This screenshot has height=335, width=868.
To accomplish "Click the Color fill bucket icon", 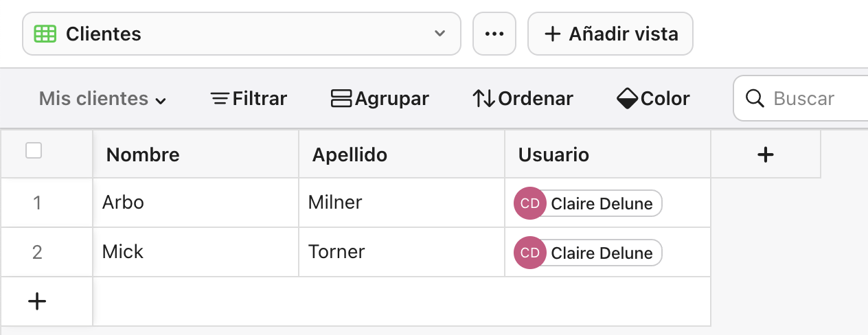I will [628, 99].
